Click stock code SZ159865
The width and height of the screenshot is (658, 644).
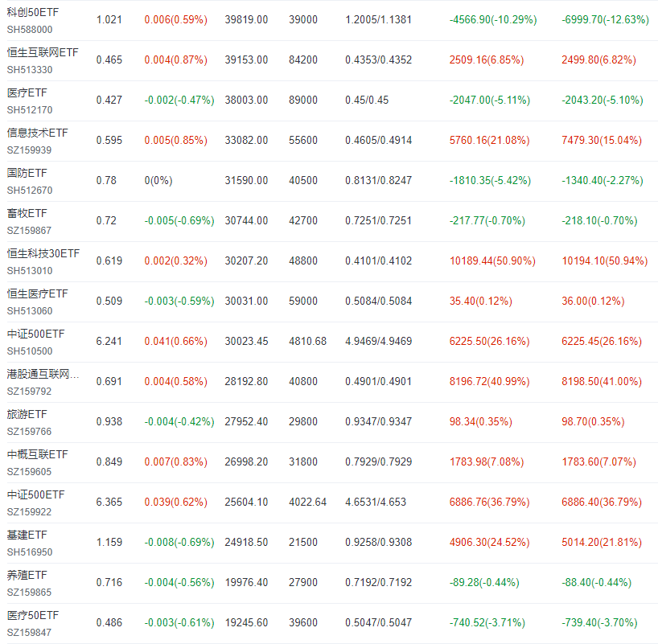pyautogui.click(x=30, y=593)
